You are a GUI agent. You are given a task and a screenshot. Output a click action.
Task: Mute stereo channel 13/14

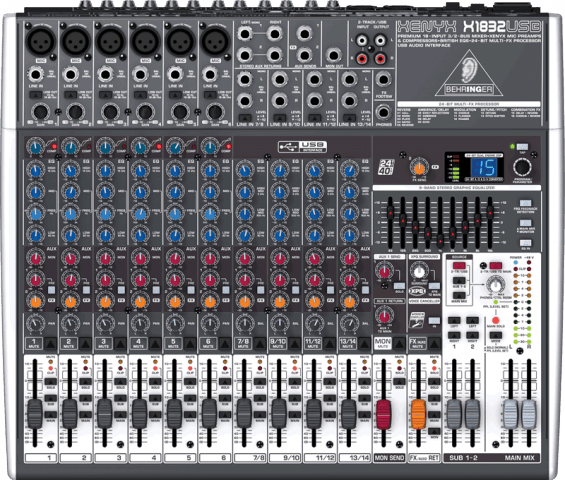pyautogui.click(x=365, y=344)
